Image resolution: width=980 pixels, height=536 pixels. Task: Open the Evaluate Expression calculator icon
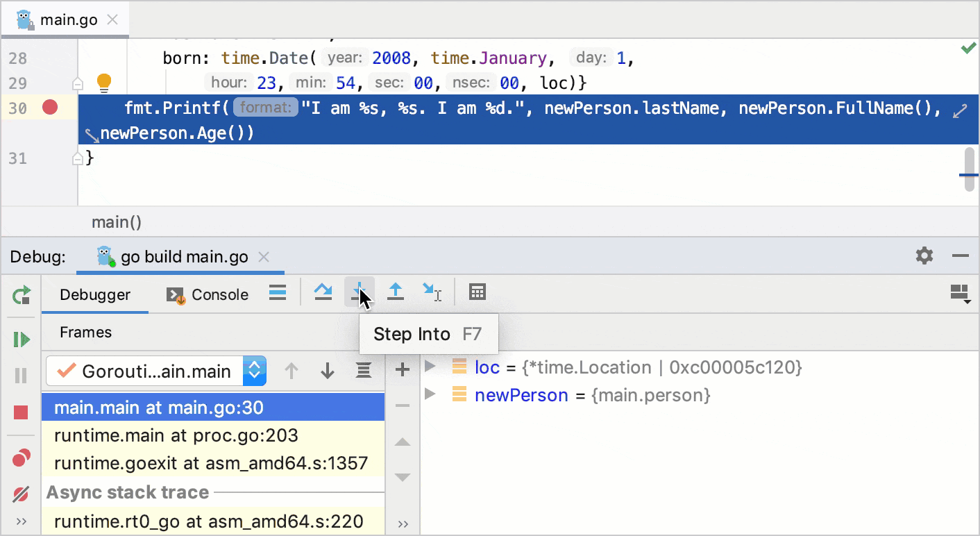(476, 292)
